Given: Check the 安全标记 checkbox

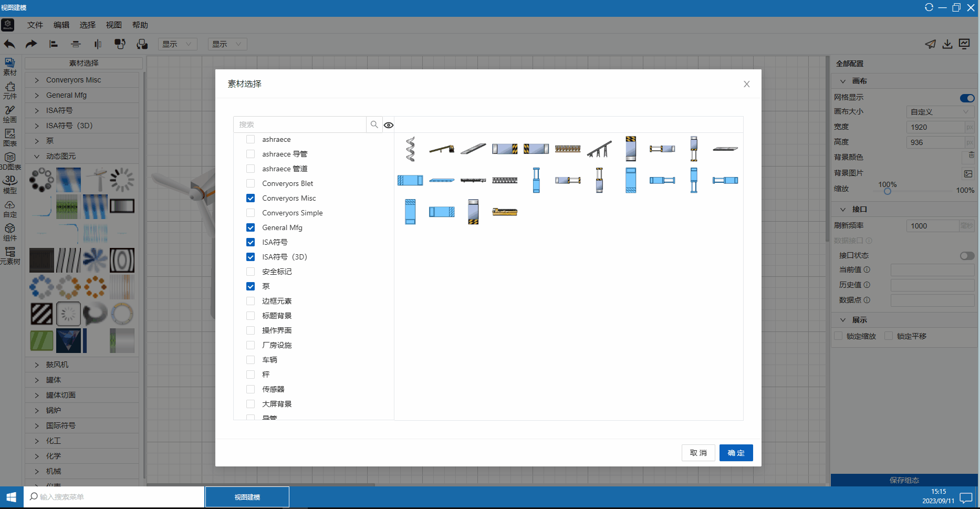Looking at the screenshot, I should pos(251,272).
